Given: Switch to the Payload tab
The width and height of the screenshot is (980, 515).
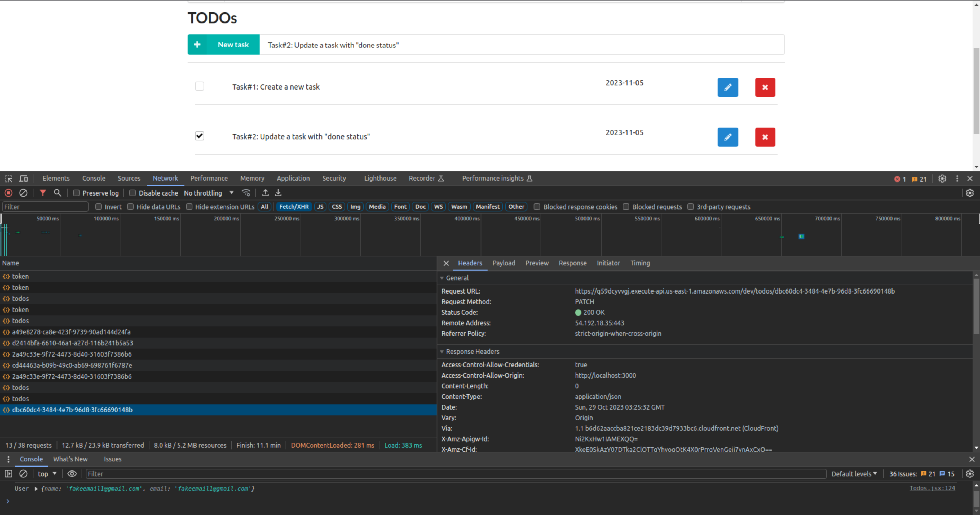Looking at the screenshot, I should pos(504,263).
